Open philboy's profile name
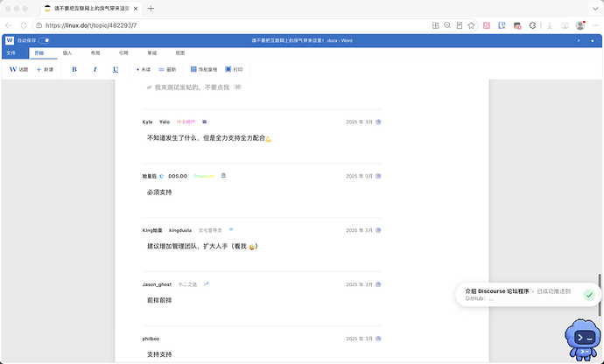604x364 pixels. (151, 339)
